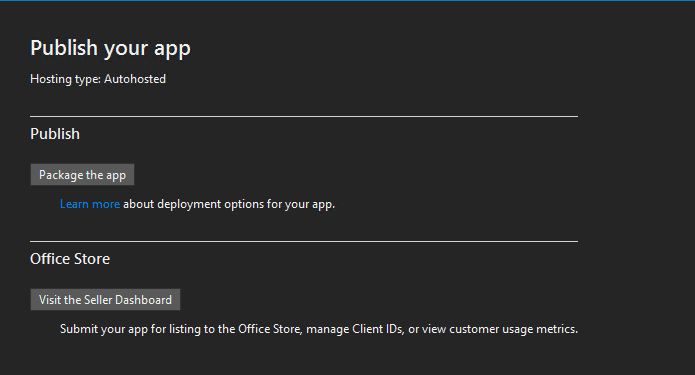
Task: Select the Publish section heading
Action: pyautogui.click(x=55, y=134)
